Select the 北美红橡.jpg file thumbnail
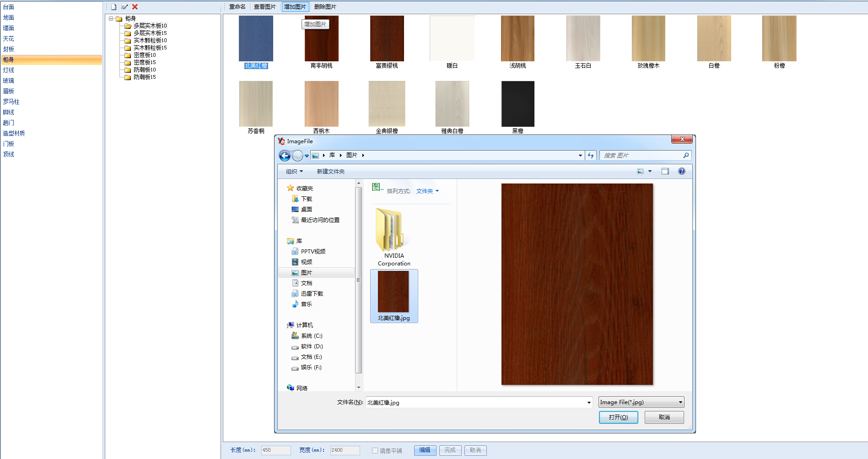This screenshot has width=868, height=459. click(394, 296)
